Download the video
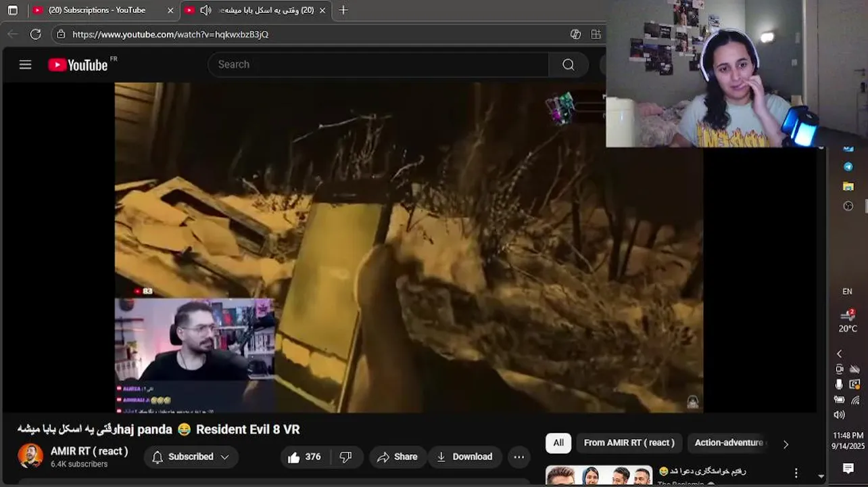 tap(464, 457)
